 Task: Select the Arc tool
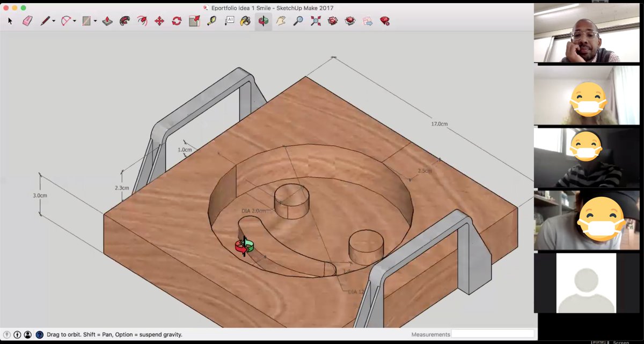point(66,21)
